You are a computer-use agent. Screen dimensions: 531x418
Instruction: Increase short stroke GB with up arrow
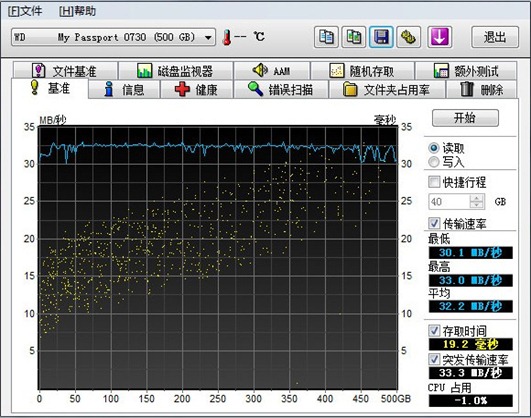[477, 198]
